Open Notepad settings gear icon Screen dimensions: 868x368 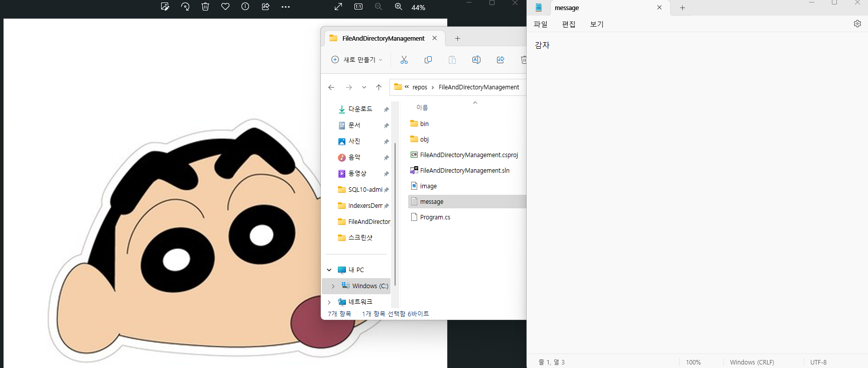857,24
